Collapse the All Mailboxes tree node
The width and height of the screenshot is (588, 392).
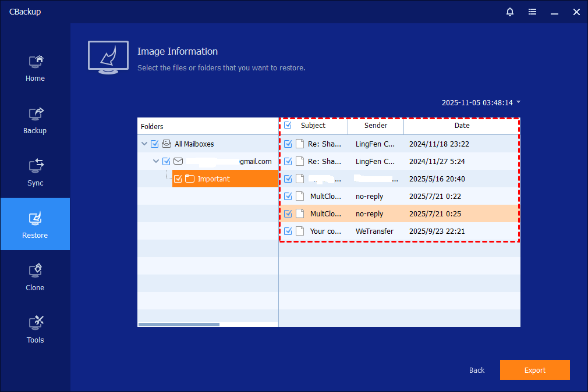point(144,144)
